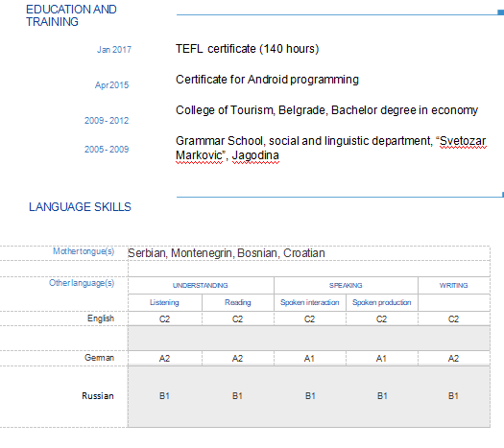Click the Apr 2015 date
This screenshot has width=504, height=448.
(x=111, y=85)
